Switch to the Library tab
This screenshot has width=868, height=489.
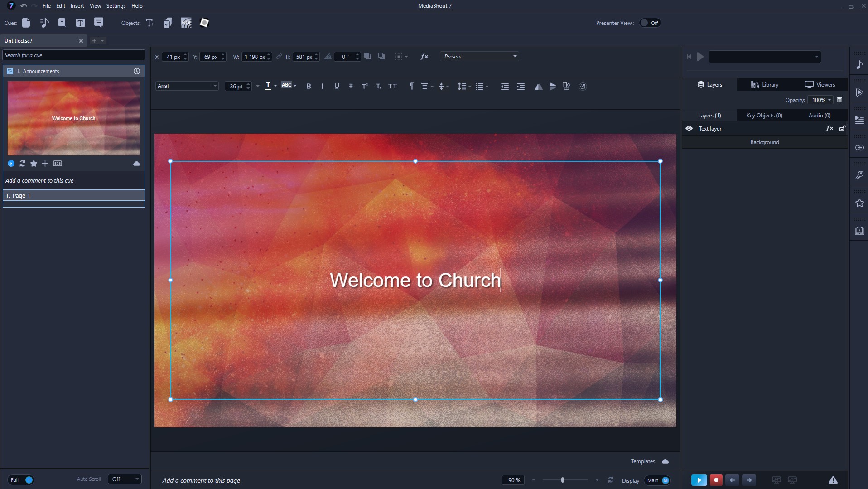coord(765,85)
